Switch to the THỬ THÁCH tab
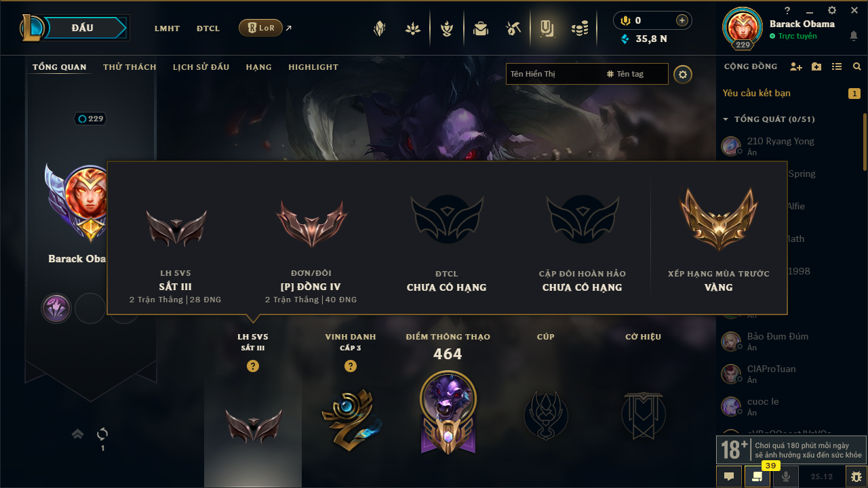The width and height of the screenshot is (868, 488). [130, 67]
